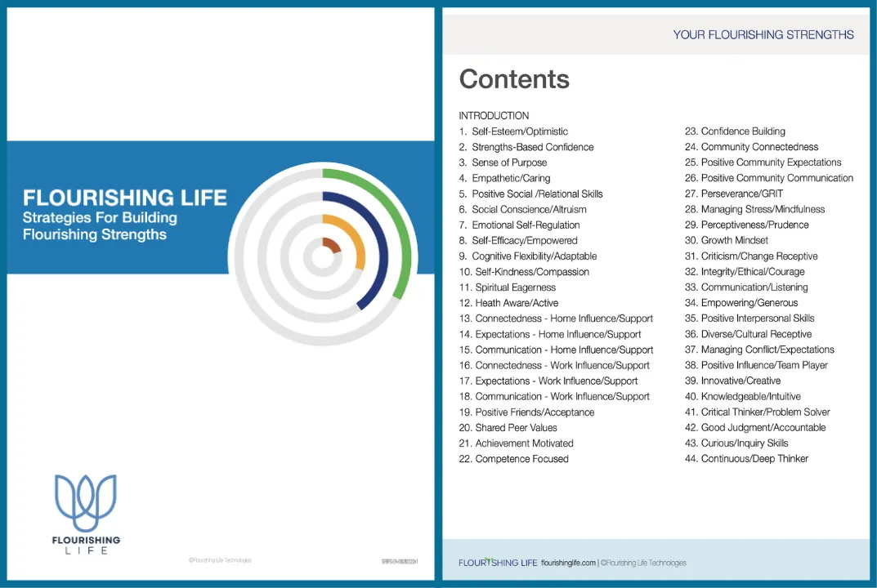Select '1. Self-Esteem/Optimistic' entry
The width and height of the screenshot is (877, 588).
pyautogui.click(x=513, y=131)
